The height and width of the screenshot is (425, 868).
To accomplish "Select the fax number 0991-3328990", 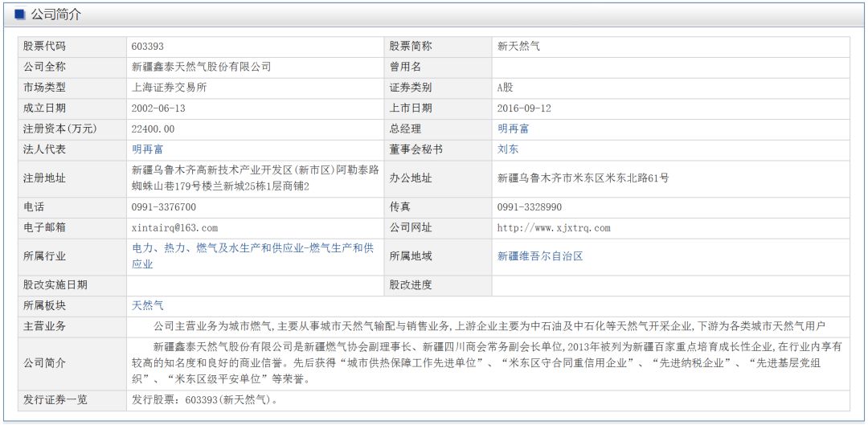I will [530, 207].
